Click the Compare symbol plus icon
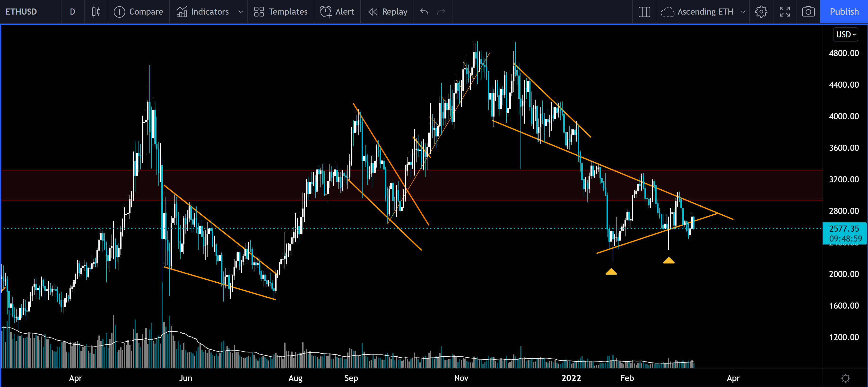 (119, 12)
